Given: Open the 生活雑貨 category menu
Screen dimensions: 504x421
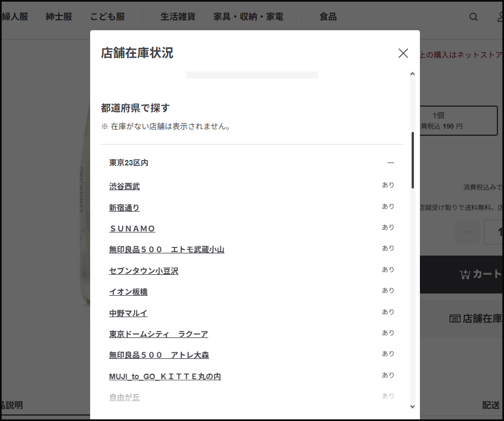Looking at the screenshot, I should pos(178,17).
